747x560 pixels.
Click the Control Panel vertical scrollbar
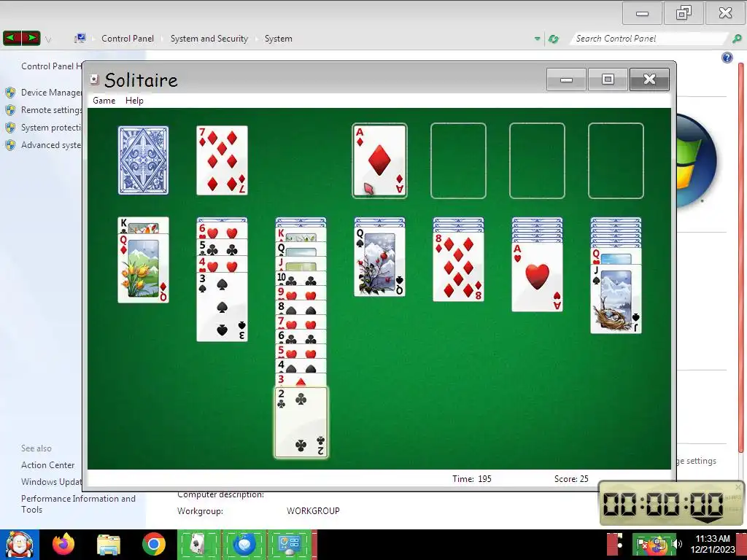coord(741,257)
